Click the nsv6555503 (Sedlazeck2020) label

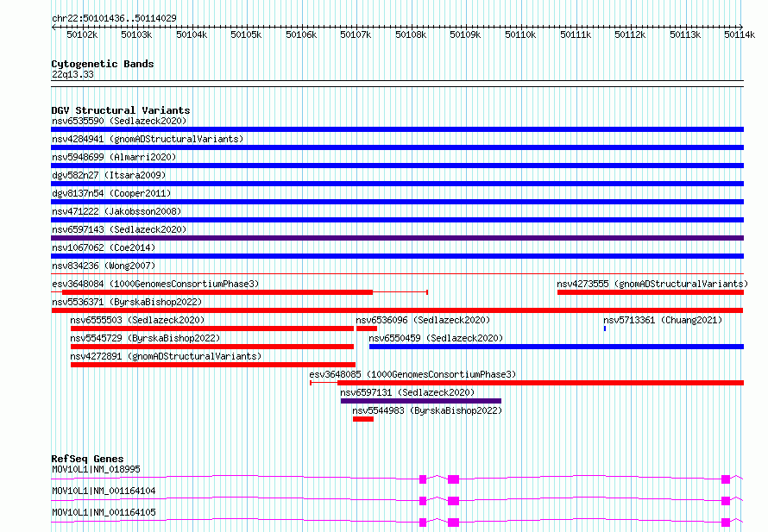click(x=137, y=320)
